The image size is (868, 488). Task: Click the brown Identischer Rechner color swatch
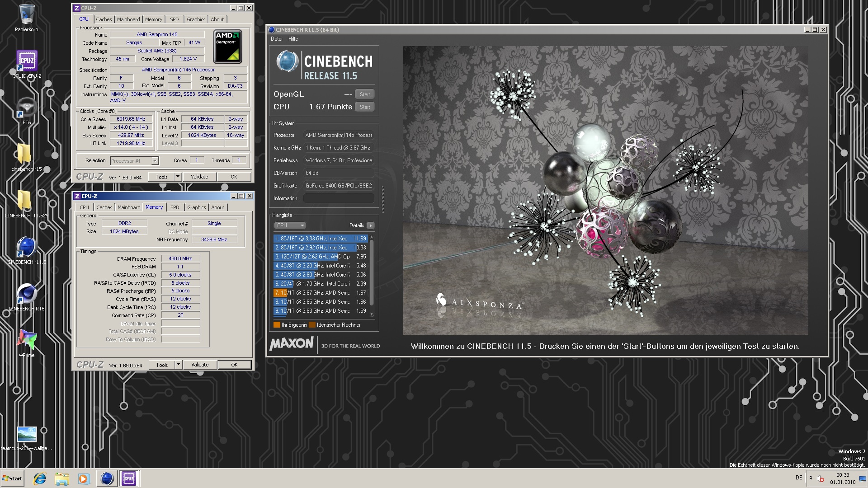pyautogui.click(x=312, y=325)
